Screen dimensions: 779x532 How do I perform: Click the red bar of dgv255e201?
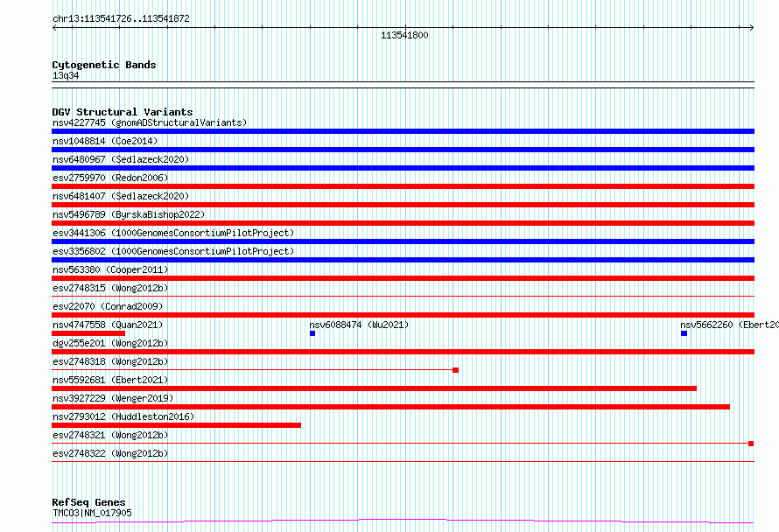403,352
